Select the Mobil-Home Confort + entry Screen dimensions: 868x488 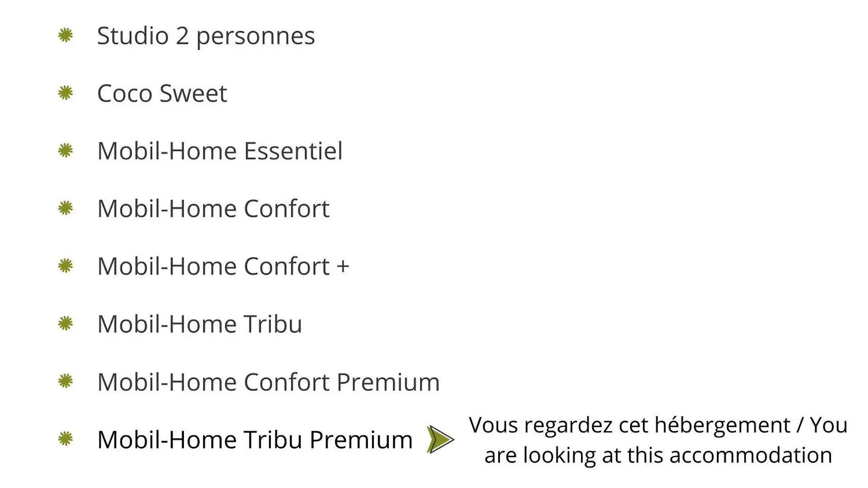point(223,266)
